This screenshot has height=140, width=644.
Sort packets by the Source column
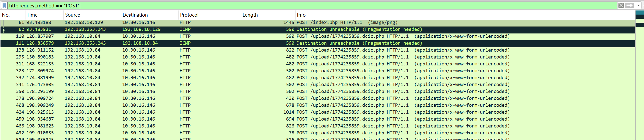[92, 15]
